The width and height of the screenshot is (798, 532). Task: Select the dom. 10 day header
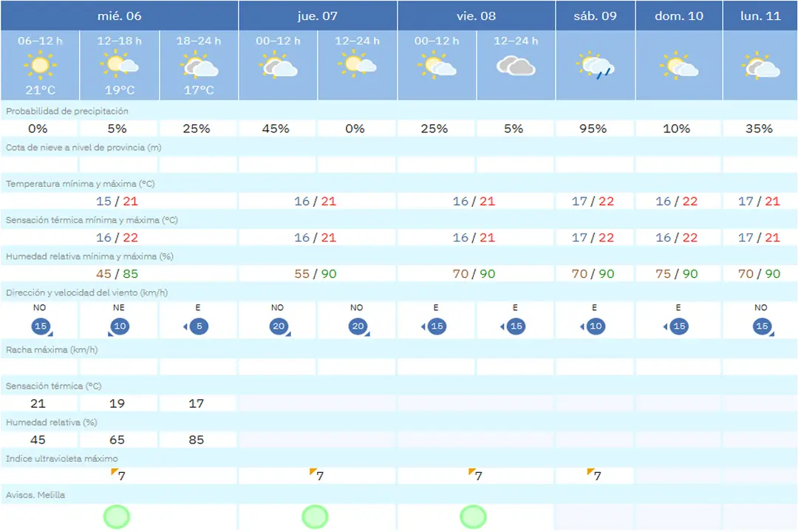tap(679, 16)
